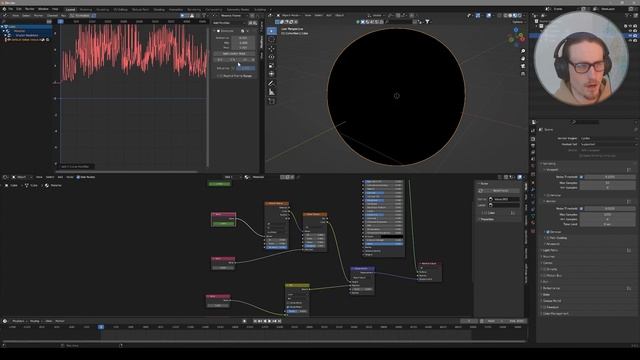
Task: Click the Render Time Limit field
Action: [607, 224]
